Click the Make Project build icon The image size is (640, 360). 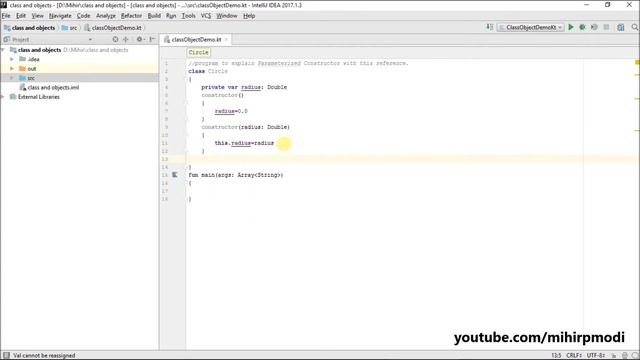click(489, 27)
